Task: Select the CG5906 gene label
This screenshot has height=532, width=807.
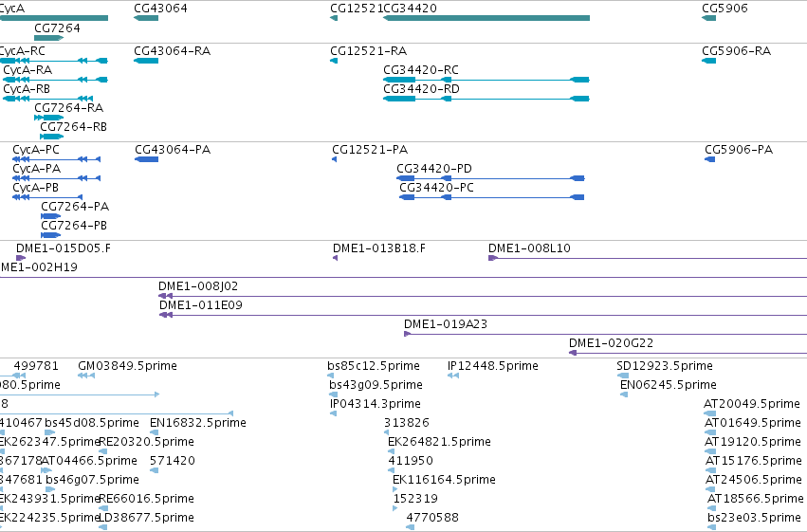Action: (x=724, y=9)
